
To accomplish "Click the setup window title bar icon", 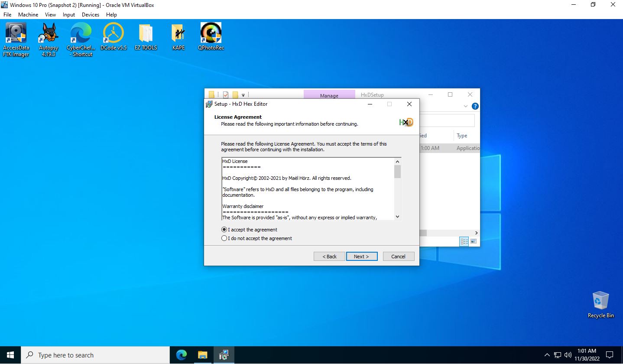I will [x=209, y=104].
